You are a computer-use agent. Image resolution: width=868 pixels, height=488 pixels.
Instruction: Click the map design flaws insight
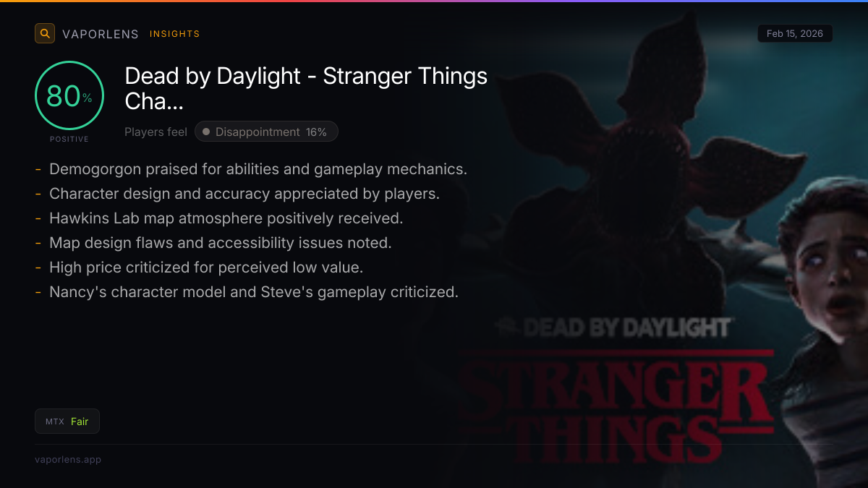tap(220, 243)
